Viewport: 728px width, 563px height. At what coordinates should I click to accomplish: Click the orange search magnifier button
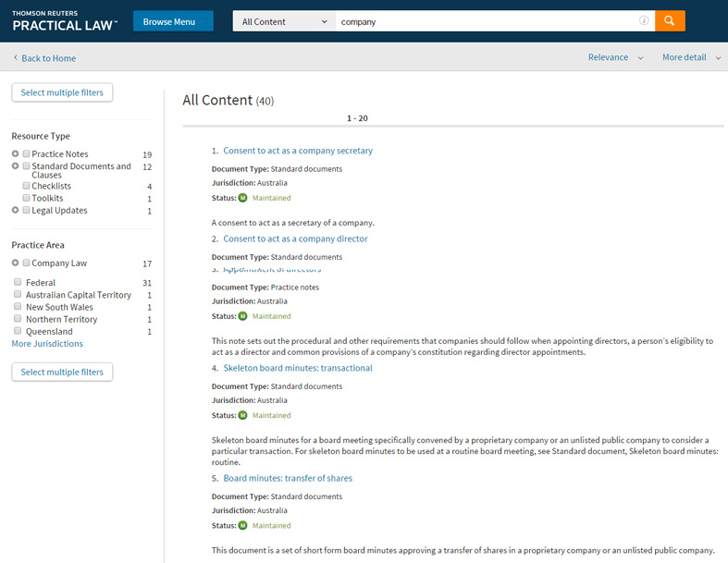point(670,21)
